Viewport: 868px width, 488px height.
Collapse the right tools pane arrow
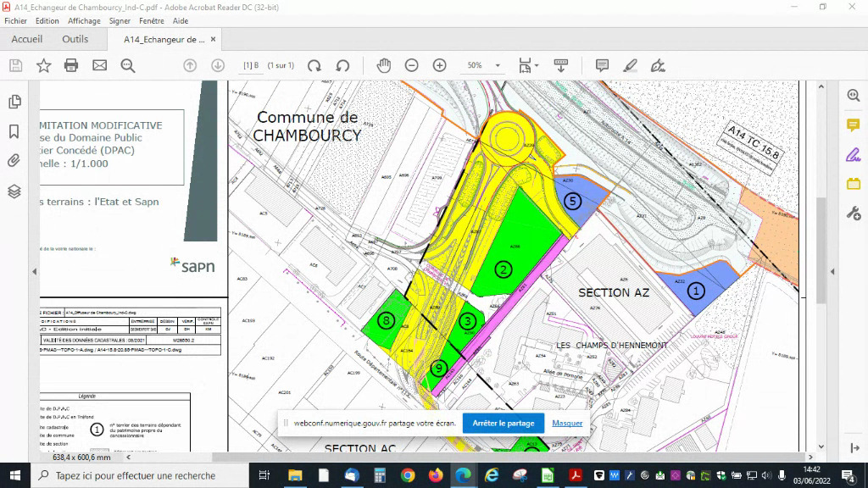pos(832,271)
